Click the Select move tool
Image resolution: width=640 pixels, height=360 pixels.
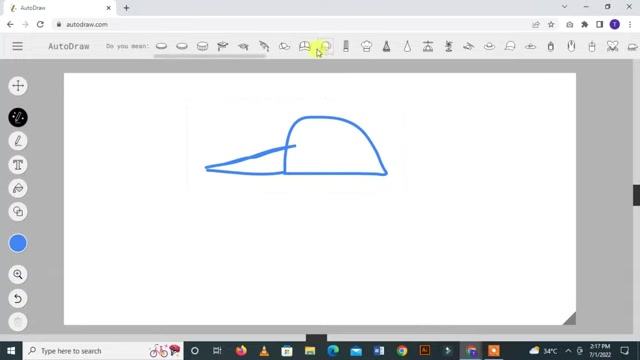(x=18, y=86)
